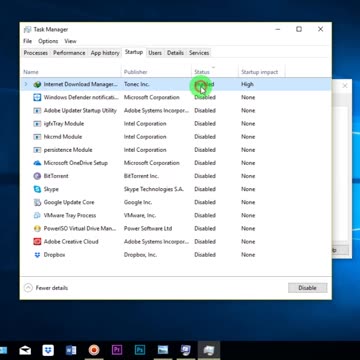Screen dimensions: 360x360
Task: Switch to the Services tab
Action: click(x=199, y=53)
